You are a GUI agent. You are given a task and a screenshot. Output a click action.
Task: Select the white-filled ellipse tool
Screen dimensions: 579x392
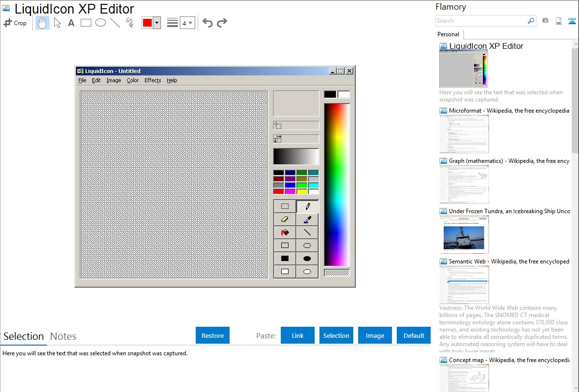pyautogui.click(x=307, y=272)
